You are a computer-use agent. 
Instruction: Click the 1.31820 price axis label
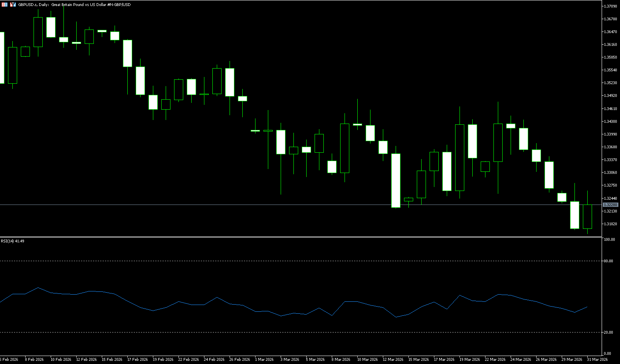(x=610, y=224)
